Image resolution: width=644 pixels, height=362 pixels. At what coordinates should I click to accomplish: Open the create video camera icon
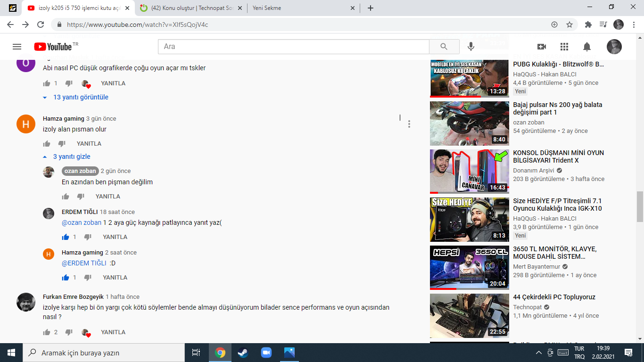tap(542, 47)
